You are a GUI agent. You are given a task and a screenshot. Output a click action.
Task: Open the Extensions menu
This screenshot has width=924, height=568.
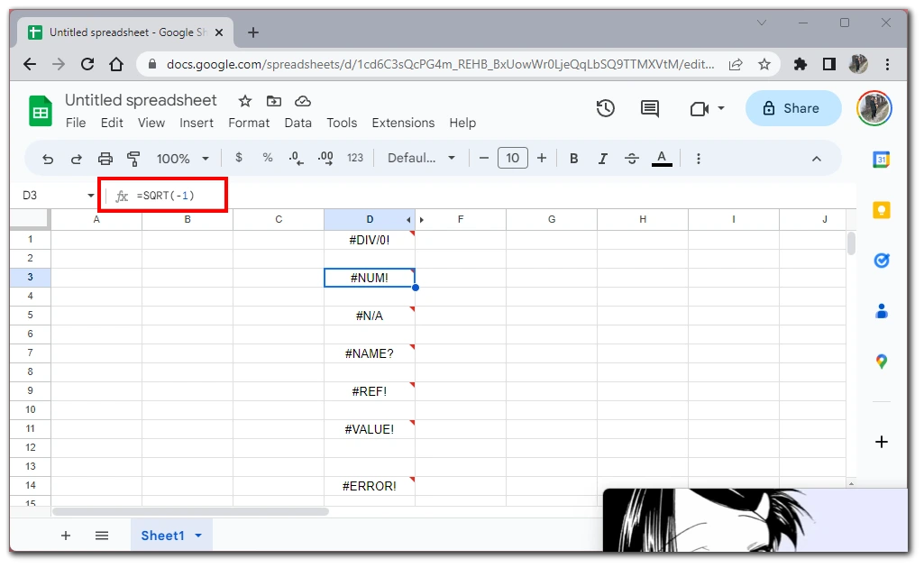pos(403,123)
